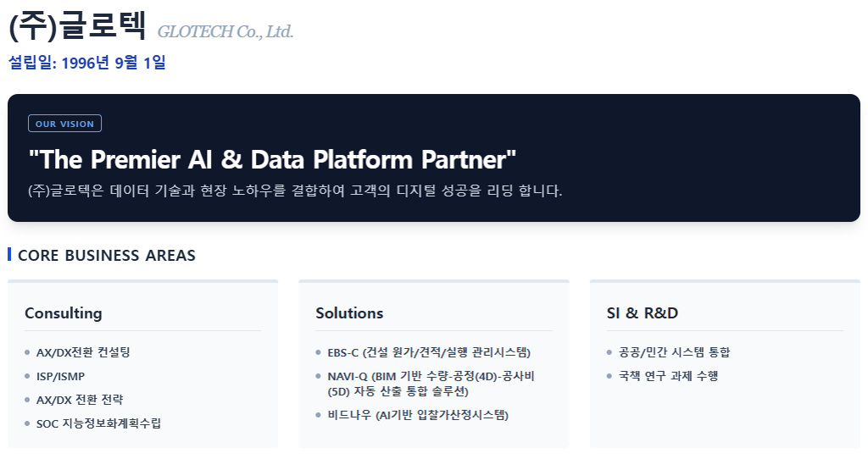Click the vision description sentence under the headline
The image size is (868, 459).
click(x=295, y=191)
